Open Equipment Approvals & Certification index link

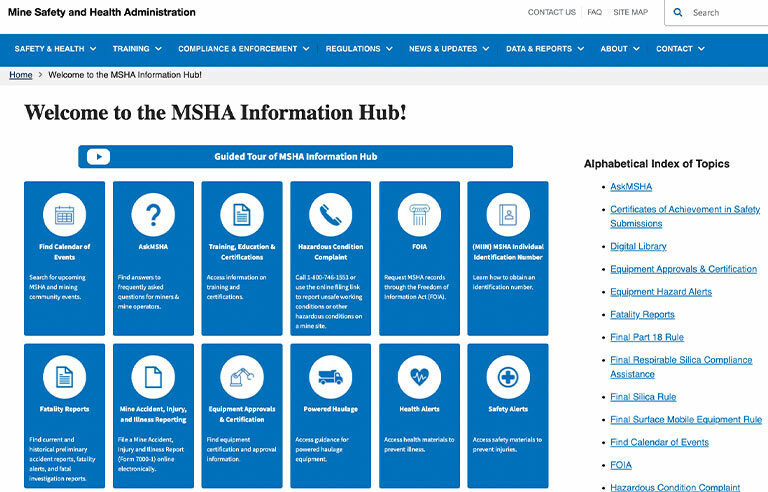point(683,269)
